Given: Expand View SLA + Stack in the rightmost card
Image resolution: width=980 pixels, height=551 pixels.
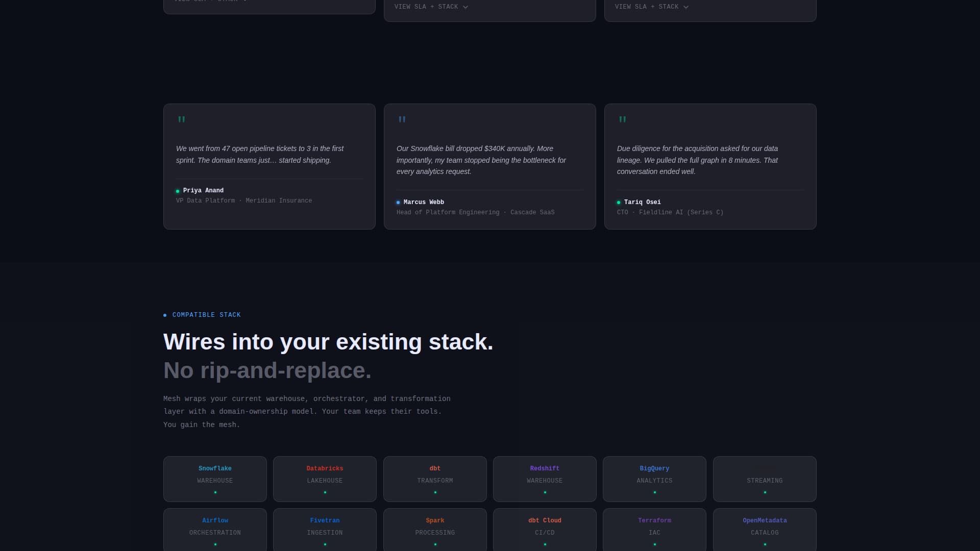Looking at the screenshot, I should 651,7.
